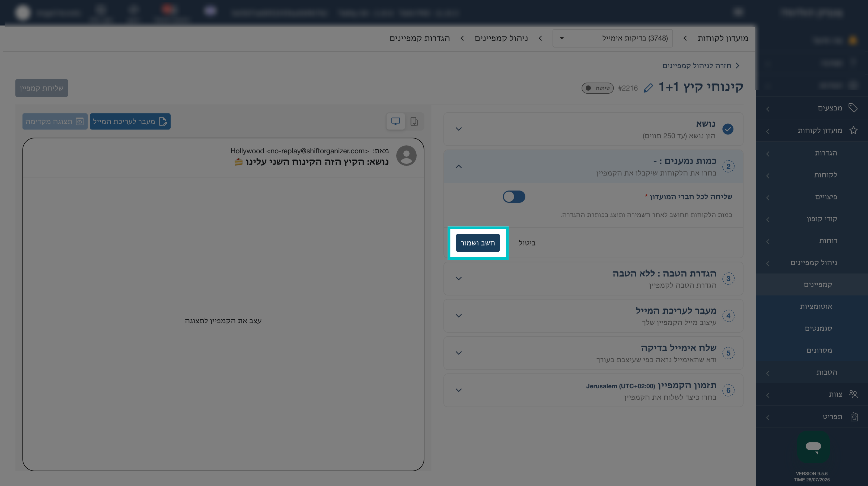Open the מבצעים sidebar menu
The width and height of the screenshot is (868, 486).
coord(812,108)
